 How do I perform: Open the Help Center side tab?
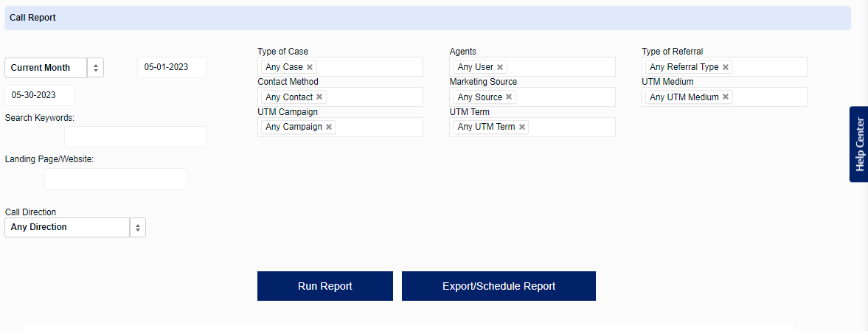[x=858, y=144]
